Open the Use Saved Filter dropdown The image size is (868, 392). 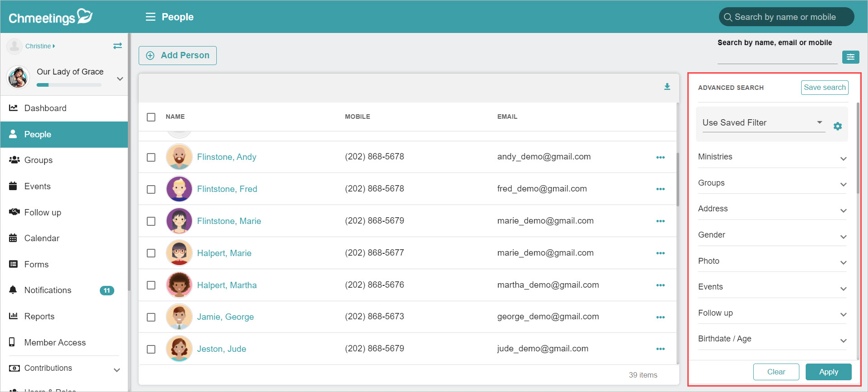tap(763, 123)
